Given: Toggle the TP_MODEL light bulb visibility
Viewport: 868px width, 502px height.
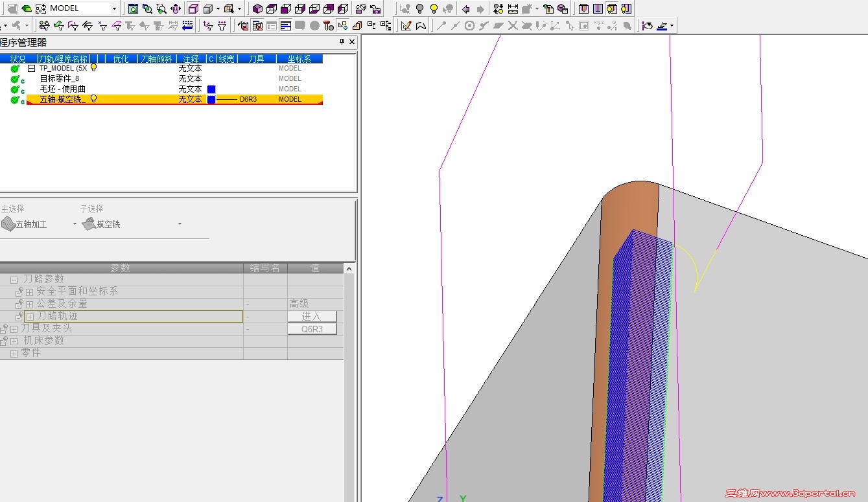Looking at the screenshot, I should pos(93,67).
